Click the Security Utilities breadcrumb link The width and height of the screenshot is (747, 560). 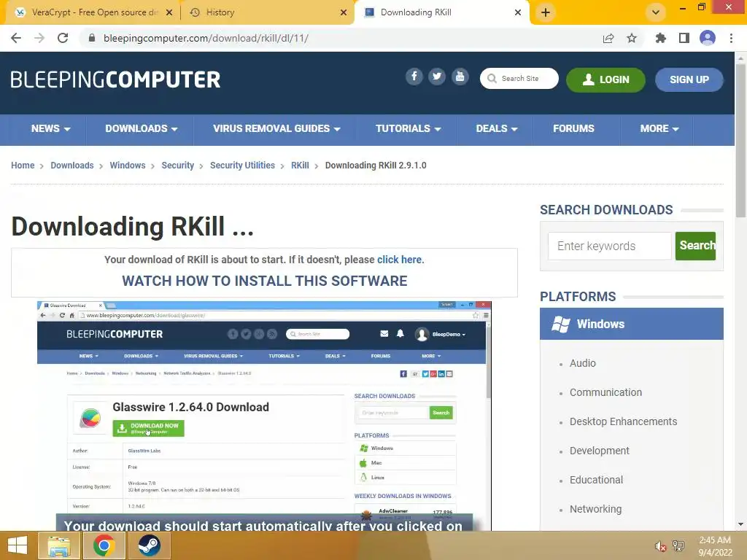tap(242, 166)
